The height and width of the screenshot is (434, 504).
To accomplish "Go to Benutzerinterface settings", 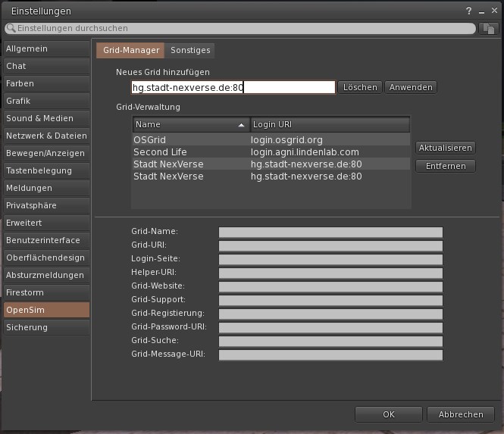I will pyautogui.click(x=47, y=240).
